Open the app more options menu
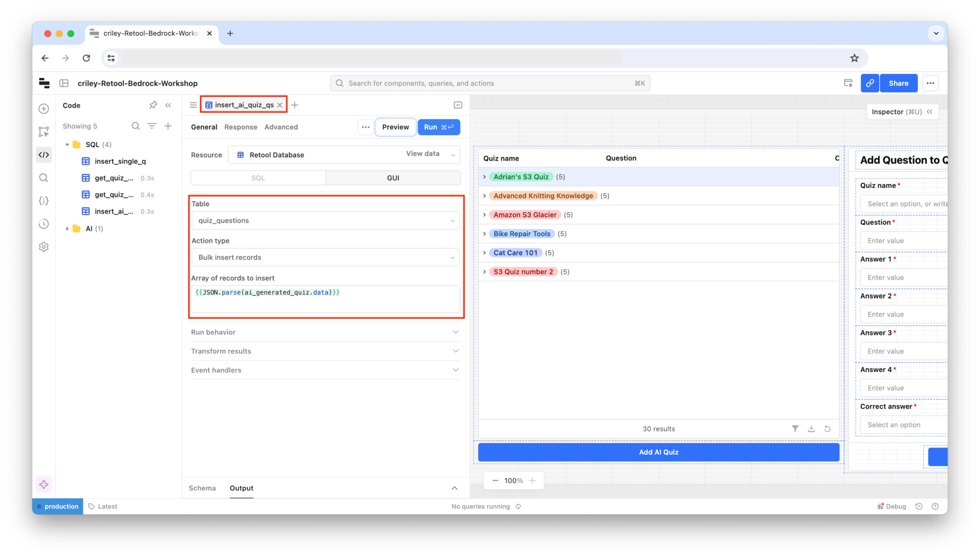This screenshot has width=980, height=557. pos(930,83)
